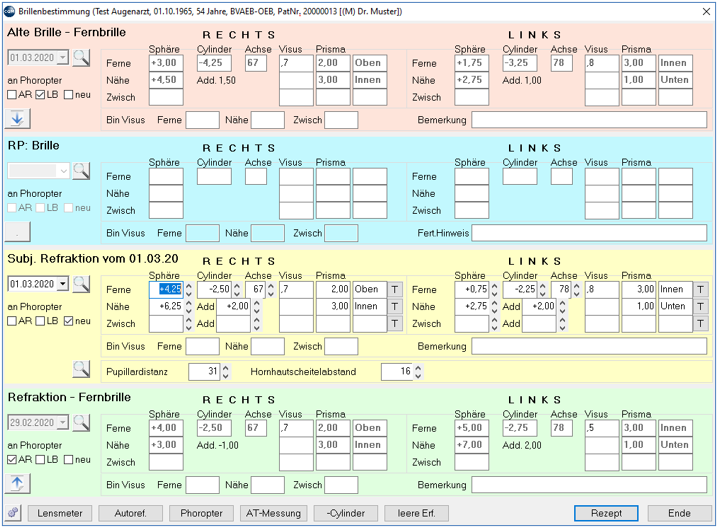Click the Lensmeter button
Viewport: 718px width, 528px height.
point(60,513)
